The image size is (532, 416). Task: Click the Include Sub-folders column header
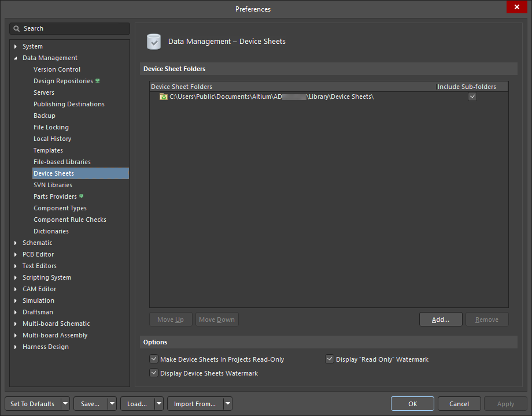pos(472,87)
